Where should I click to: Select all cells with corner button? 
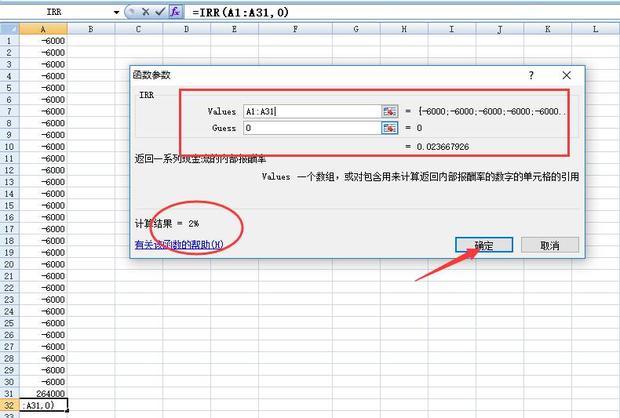click(x=9, y=29)
